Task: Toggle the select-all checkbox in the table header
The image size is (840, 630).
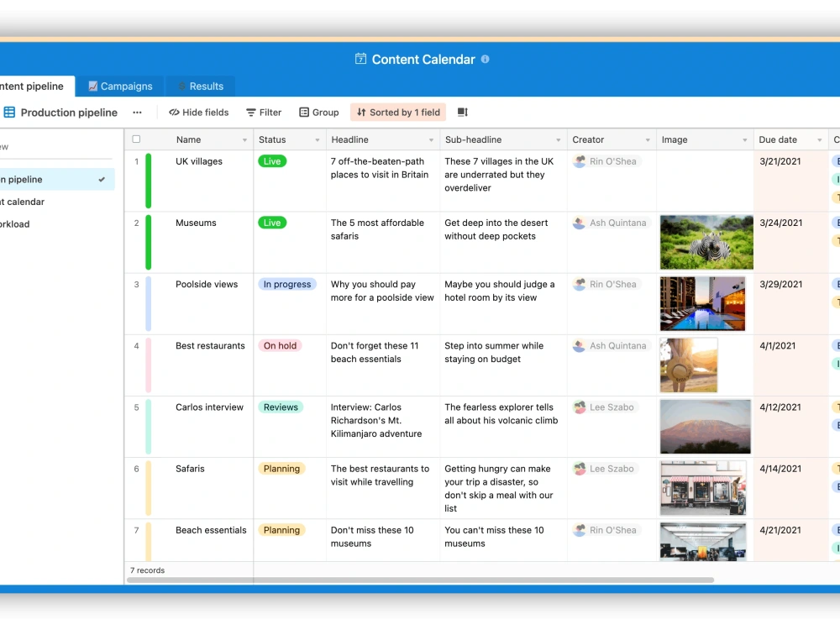Action: pyautogui.click(x=136, y=139)
